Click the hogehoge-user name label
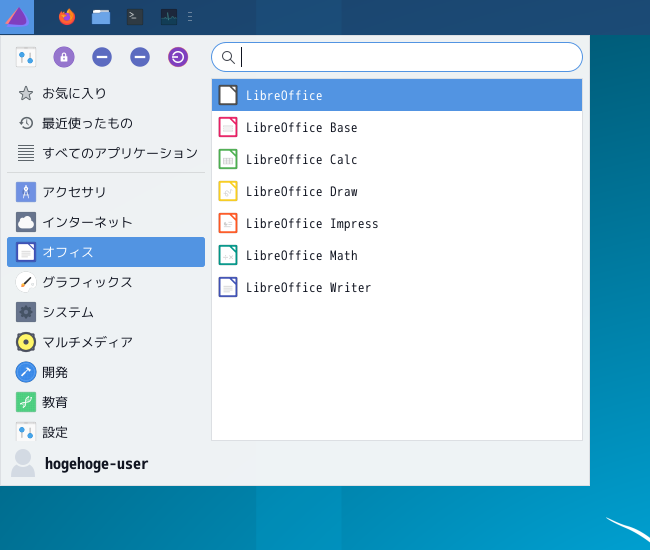The height and width of the screenshot is (550, 650). pos(96,464)
